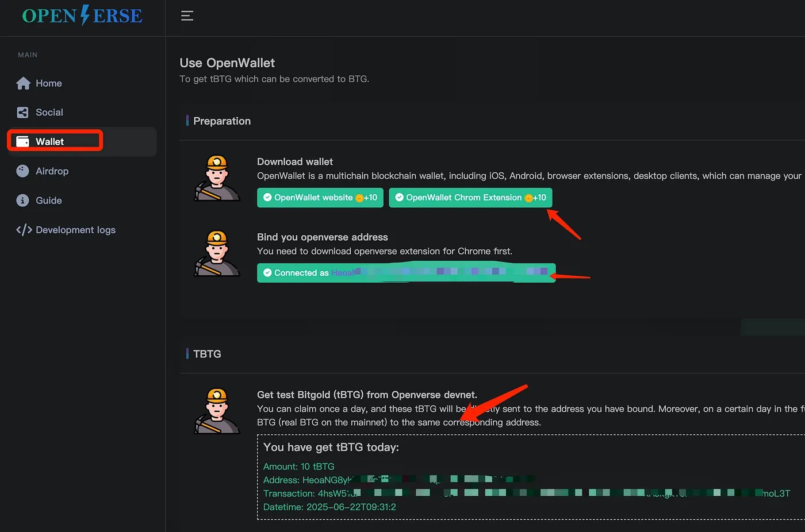Click You have get tBTG today text
This screenshot has width=805, height=532.
(331, 447)
